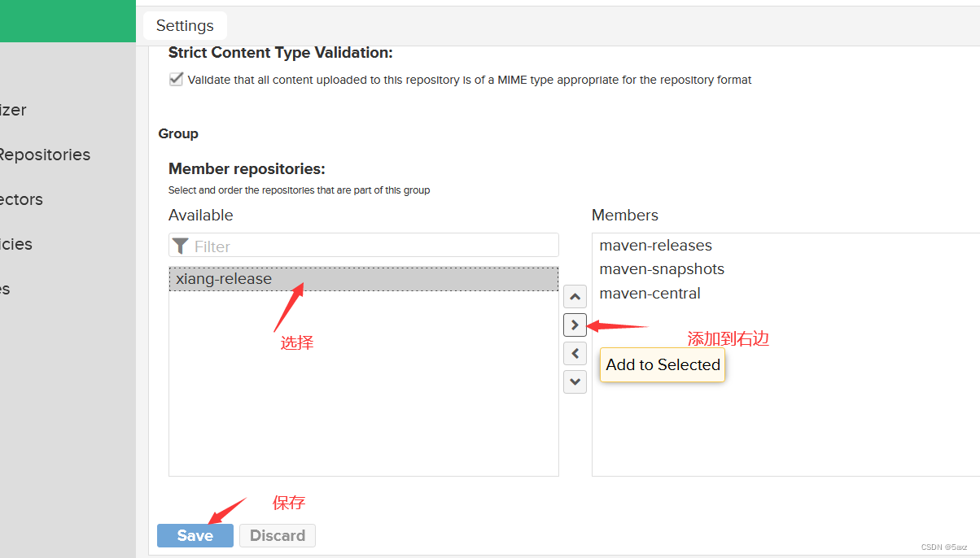Toggle the Strict Content Type Validation checkbox

[176, 80]
